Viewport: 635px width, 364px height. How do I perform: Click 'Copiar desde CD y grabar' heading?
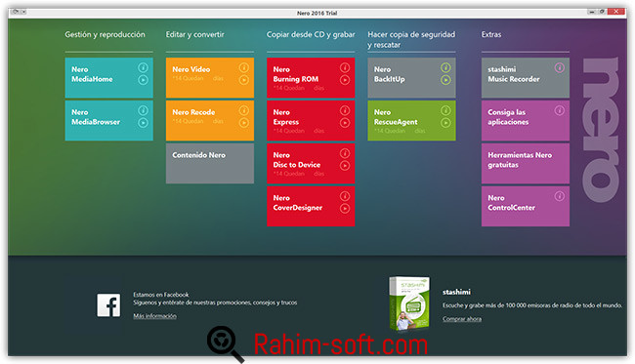coord(311,34)
